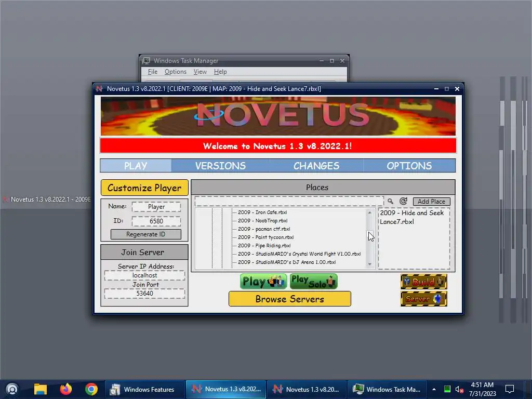Image resolution: width=532 pixels, height=399 pixels.
Task: Click the taskbar clock and date
Action: pos(482,389)
